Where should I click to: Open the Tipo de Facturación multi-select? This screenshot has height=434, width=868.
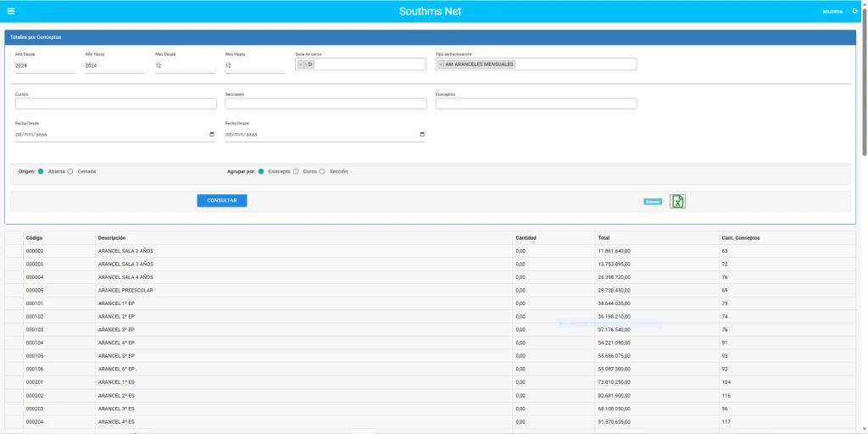pos(536,64)
